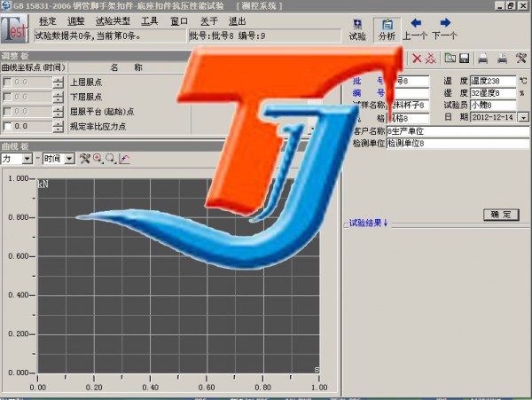Go to previous record with 上一个 arrow
The image size is (532, 400).
pos(415,29)
